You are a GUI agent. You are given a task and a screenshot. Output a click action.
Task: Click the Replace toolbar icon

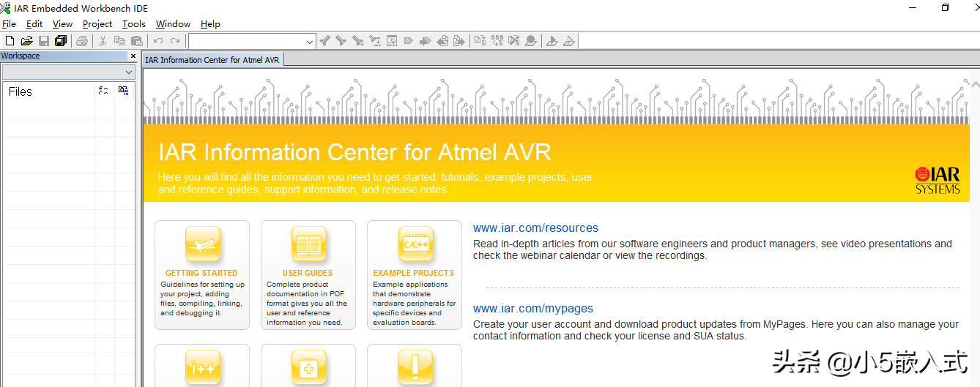click(x=375, y=41)
